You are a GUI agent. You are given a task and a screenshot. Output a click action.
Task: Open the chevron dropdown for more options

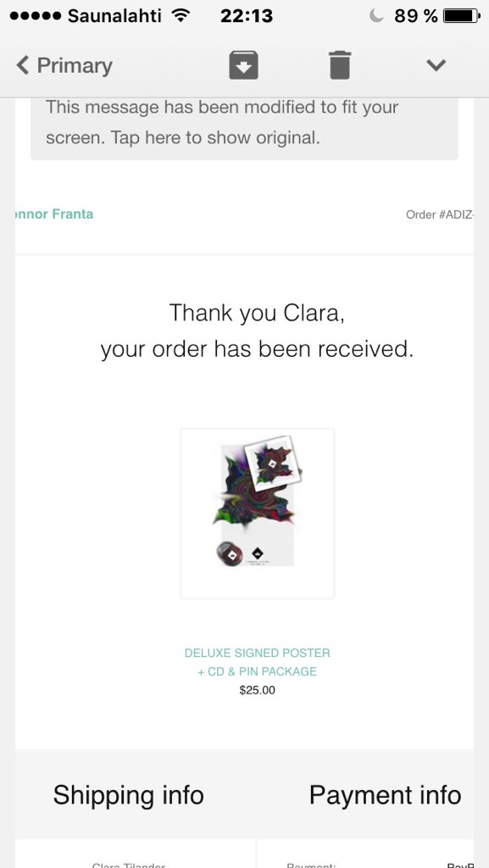pos(436,65)
